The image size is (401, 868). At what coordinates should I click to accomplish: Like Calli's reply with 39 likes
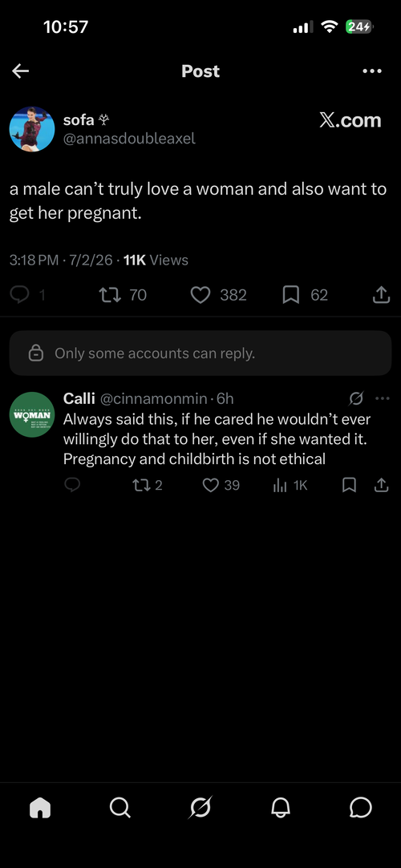click(x=221, y=486)
